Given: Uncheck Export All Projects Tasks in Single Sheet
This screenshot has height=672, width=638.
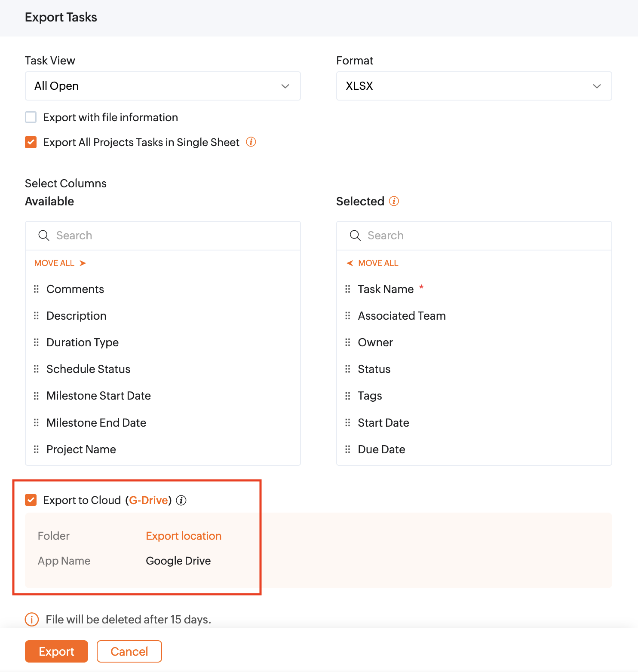Looking at the screenshot, I should [31, 142].
